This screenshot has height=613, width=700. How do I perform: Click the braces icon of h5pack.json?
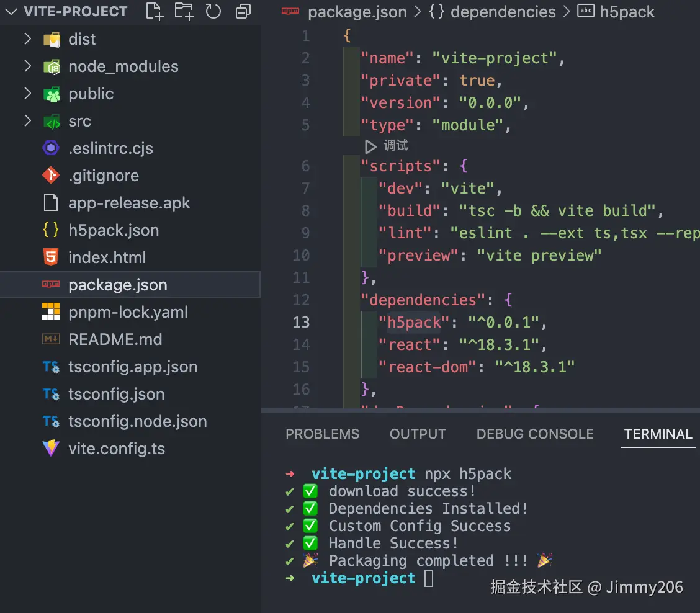pos(51,230)
